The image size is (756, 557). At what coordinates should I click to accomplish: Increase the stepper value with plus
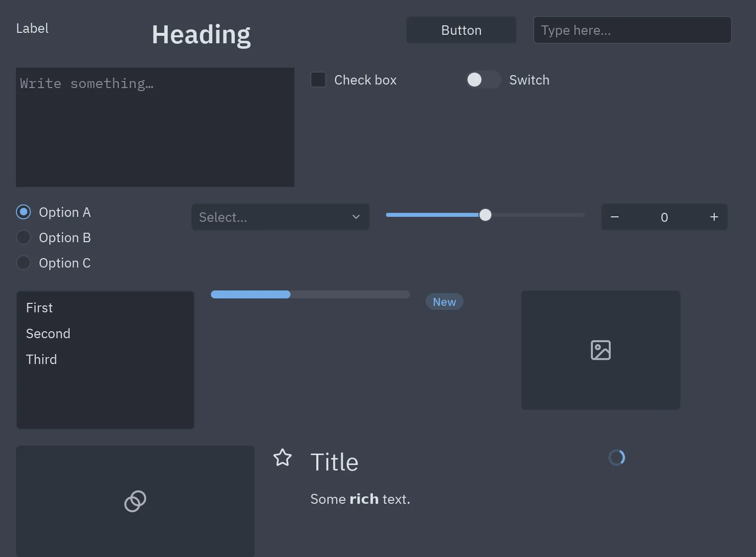click(714, 217)
